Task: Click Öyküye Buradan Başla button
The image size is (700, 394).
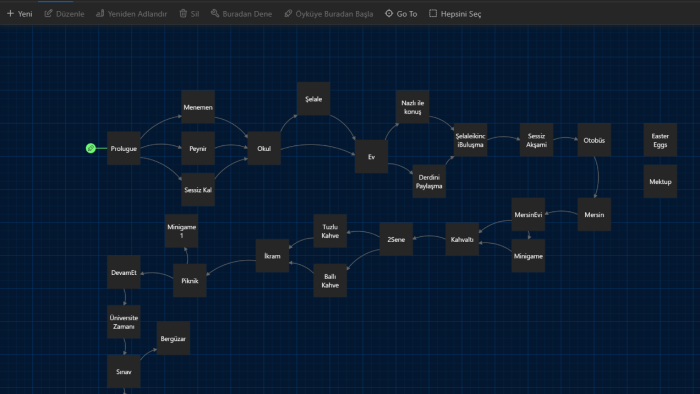Action: click(x=329, y=14)
